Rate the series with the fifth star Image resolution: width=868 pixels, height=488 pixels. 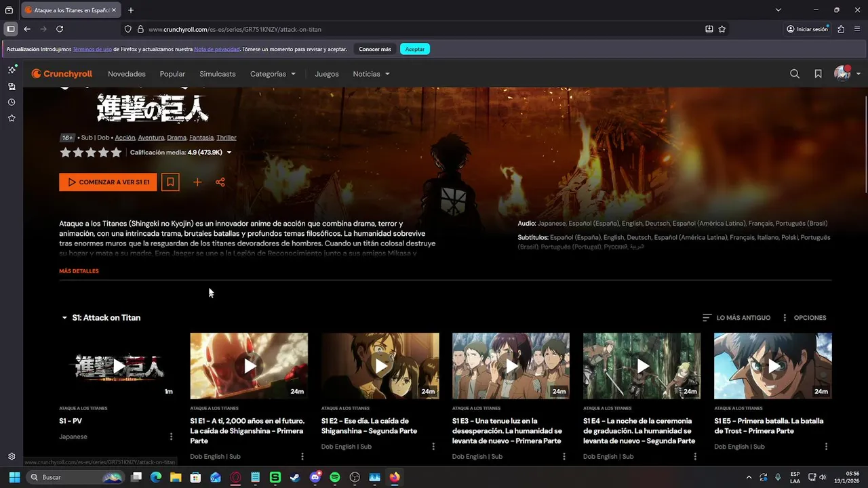[x=116, y=152]
